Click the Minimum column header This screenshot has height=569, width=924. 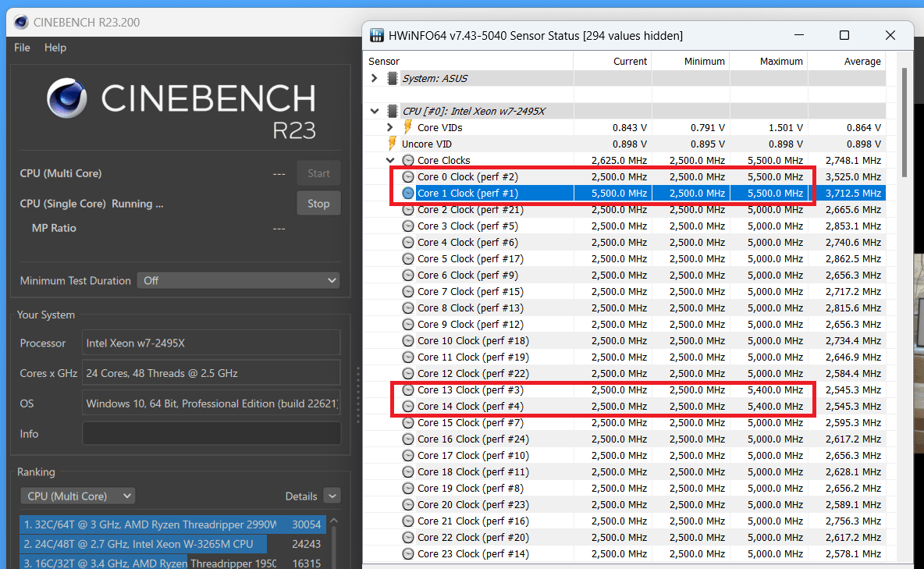[691, 62]
